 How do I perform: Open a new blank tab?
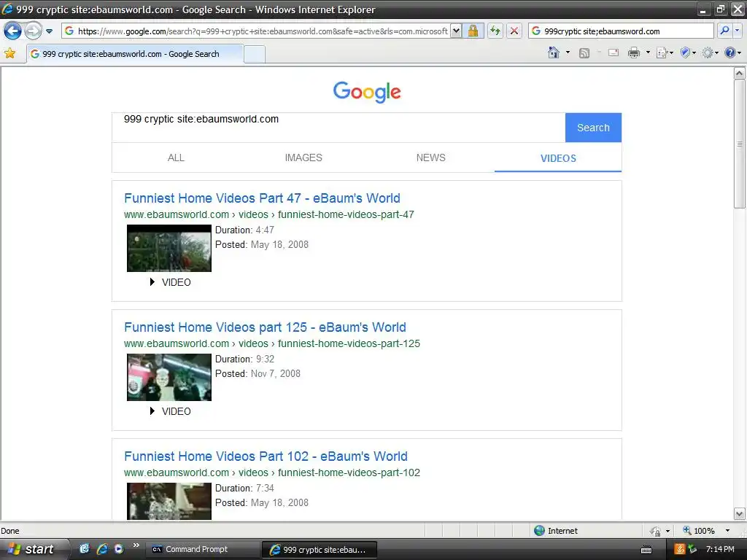[x=255, y=54]
